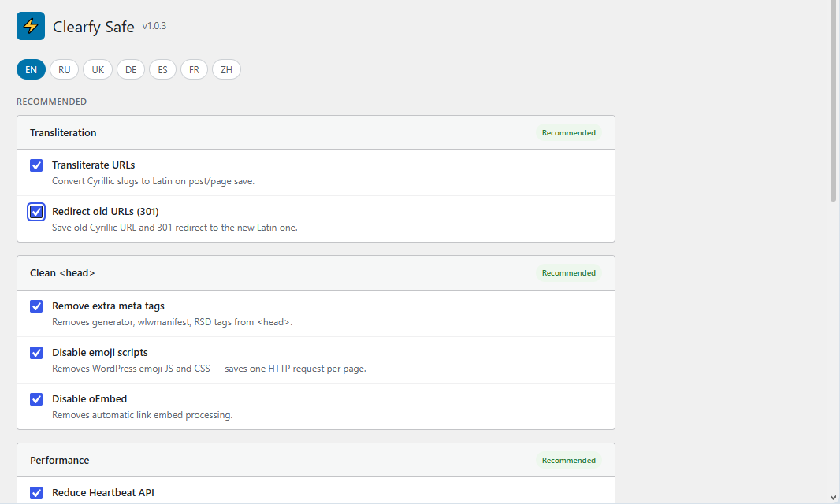Image resolution: width=840 pixels, height=504 pixels.
Task: Click the Transliteration section header
Action: click(x=316, y=133)
